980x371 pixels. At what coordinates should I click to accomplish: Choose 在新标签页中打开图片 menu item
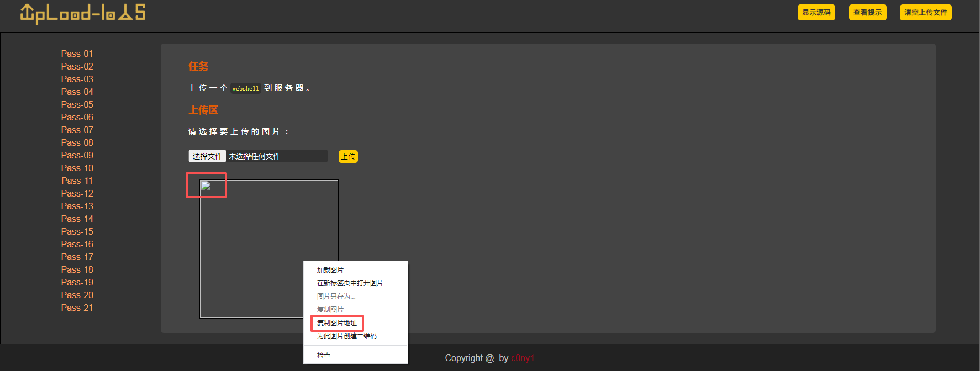pyautogui.click(x=350, y=283)
